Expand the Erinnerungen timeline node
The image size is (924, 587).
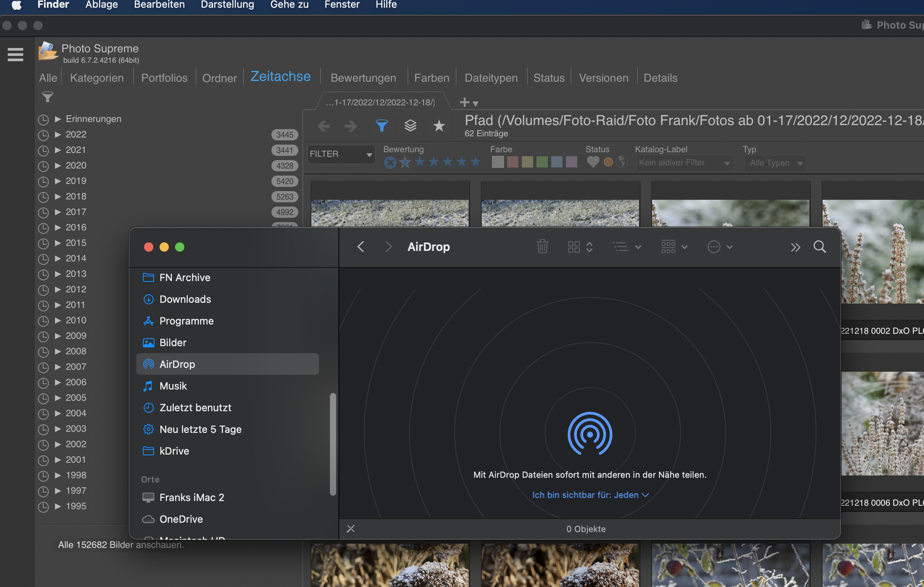tap(58, 119)
